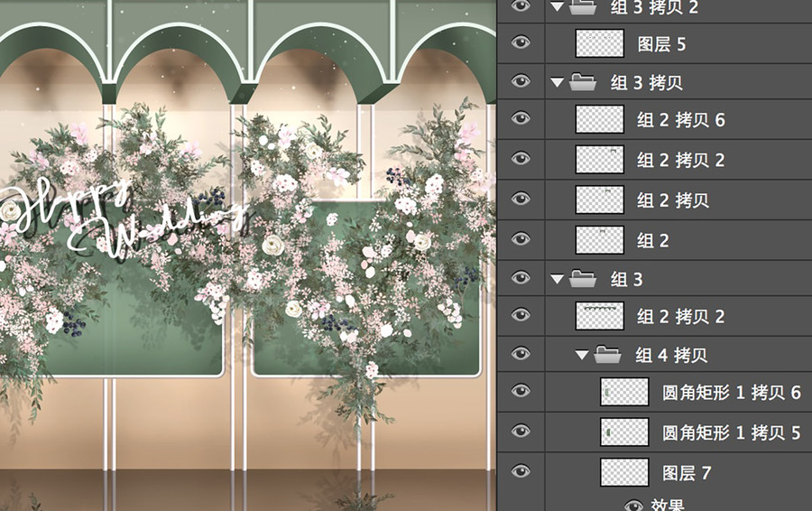Image resolution: width=812 pixels, height=511 pixels.
Task: Select the layer name 圆角矩形 1 拷贝 6
Action: tap(732, 393)
